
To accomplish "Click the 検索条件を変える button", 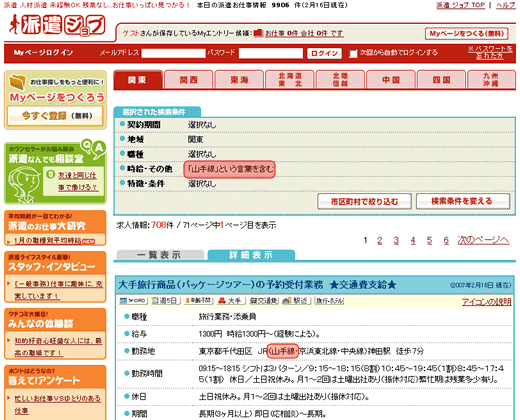I will coord(463,201).
